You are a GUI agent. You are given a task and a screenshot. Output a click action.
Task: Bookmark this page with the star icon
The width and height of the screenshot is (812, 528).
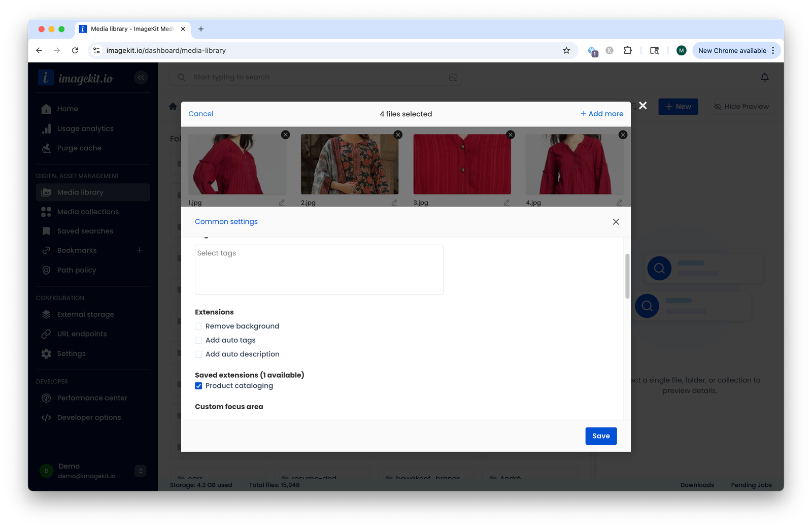(566, 50)
